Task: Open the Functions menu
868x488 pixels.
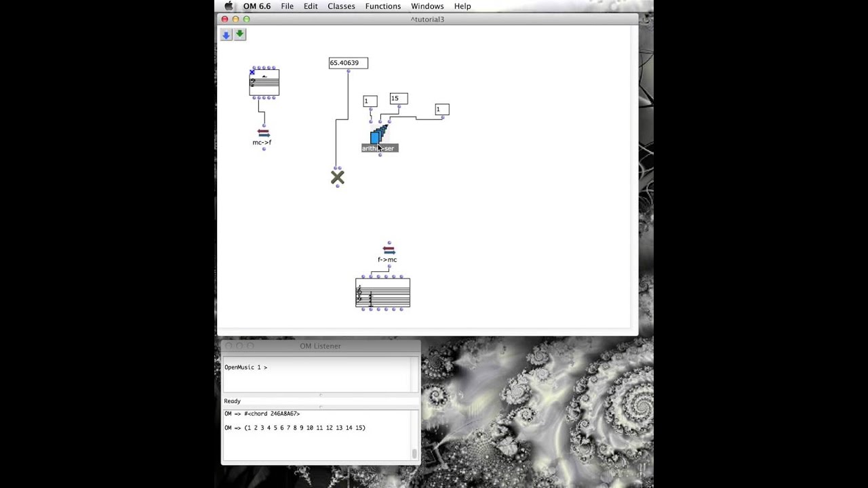Action: 383,6
